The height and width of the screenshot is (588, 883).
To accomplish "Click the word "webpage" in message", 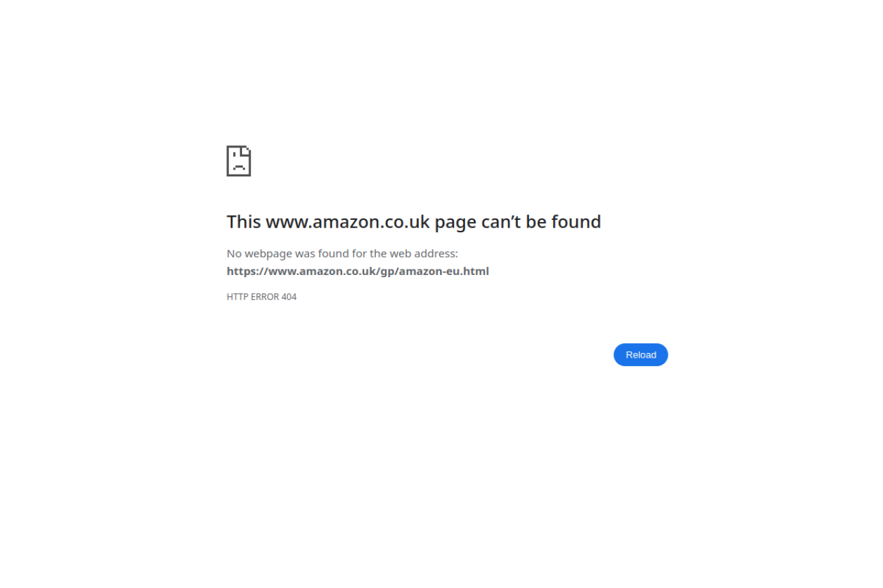I will [x=268, y=254].
